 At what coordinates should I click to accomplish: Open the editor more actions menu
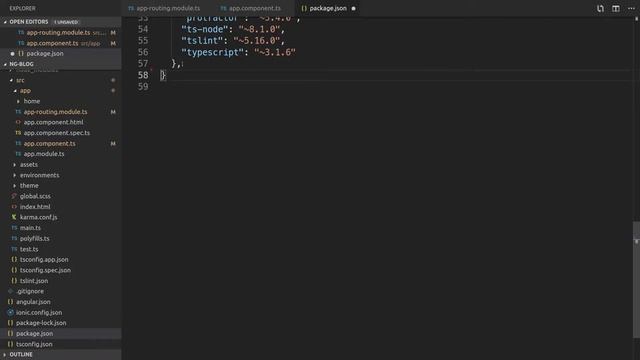pyautogui.click(x=631, y=8)
